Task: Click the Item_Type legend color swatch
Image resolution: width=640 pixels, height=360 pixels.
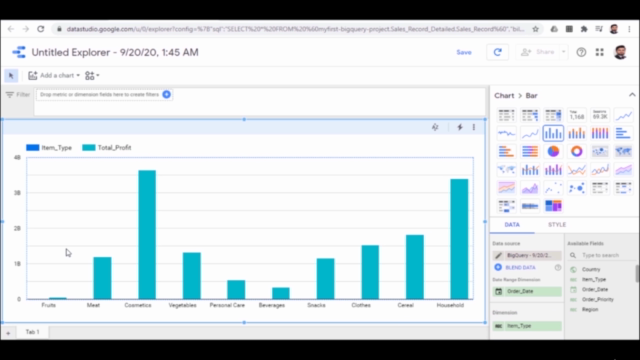Action: pyautogui.click(x=33, y=148)
